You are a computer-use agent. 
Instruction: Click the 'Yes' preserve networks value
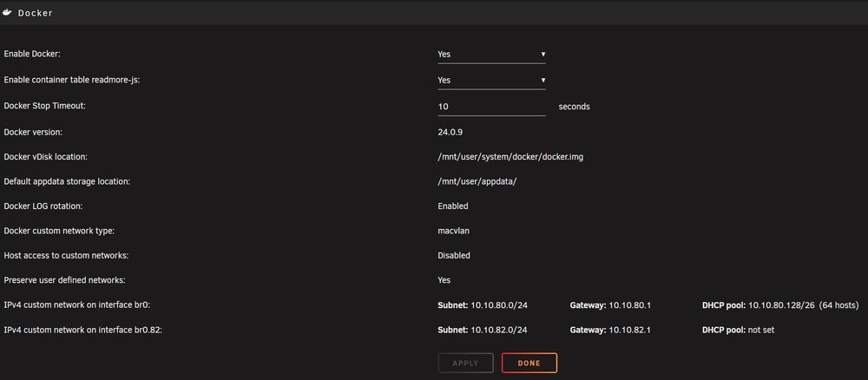pyautogui.click(x=444, y=280)
